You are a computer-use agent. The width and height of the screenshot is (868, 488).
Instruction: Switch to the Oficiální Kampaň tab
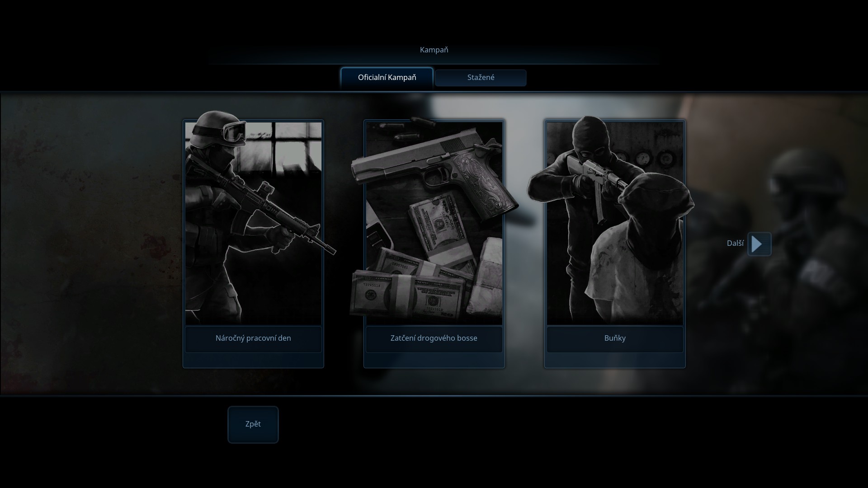(x=387, y=77)
